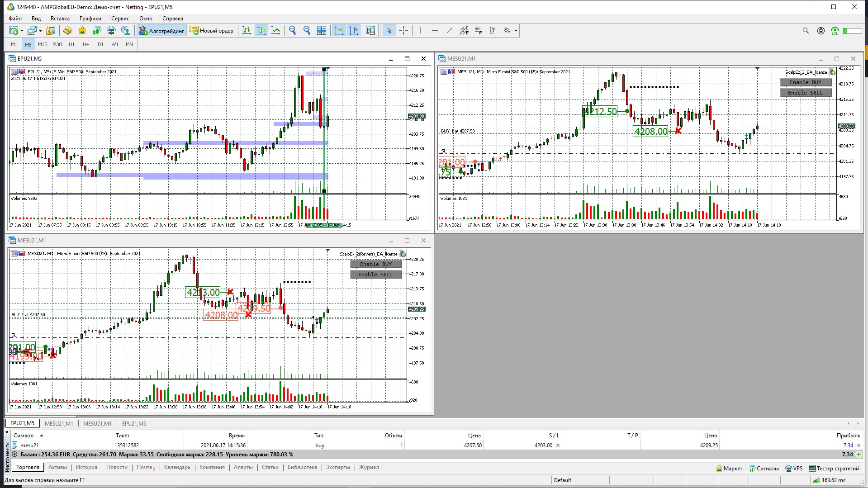868x488 pixels.
Task: Open the VPS cloud toolbar icon
Action: [x=111, y=30]
